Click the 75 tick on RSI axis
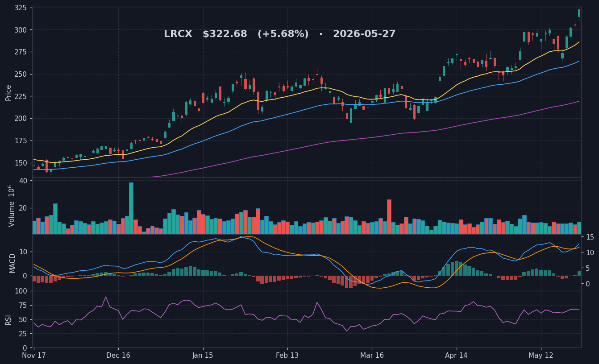 coord(23,305)
